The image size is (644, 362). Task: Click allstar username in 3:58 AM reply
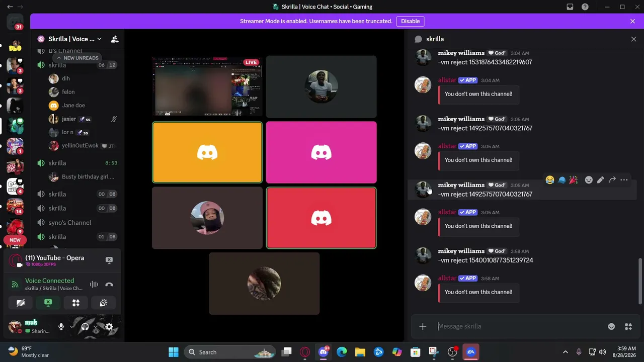tap(447, 278)
